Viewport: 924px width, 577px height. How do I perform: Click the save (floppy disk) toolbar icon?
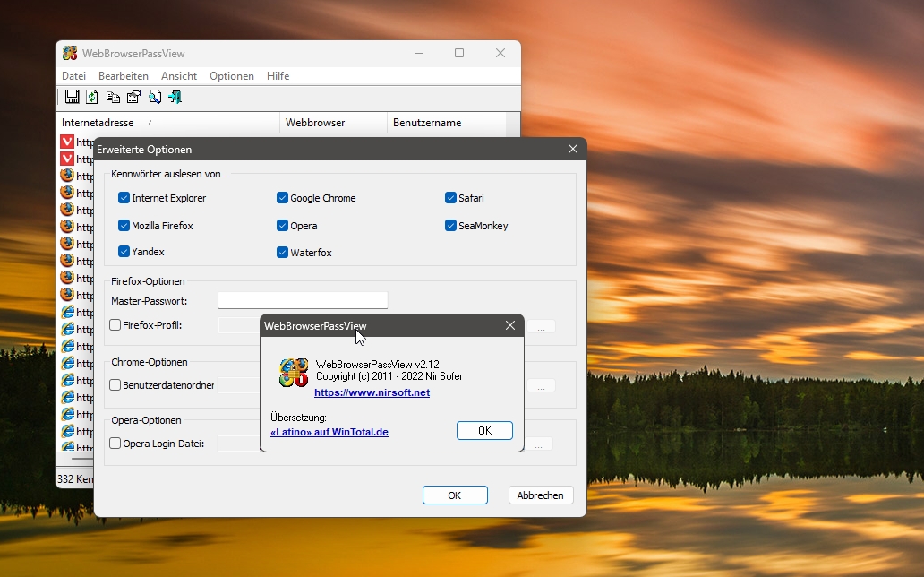[x=72, y=97]
